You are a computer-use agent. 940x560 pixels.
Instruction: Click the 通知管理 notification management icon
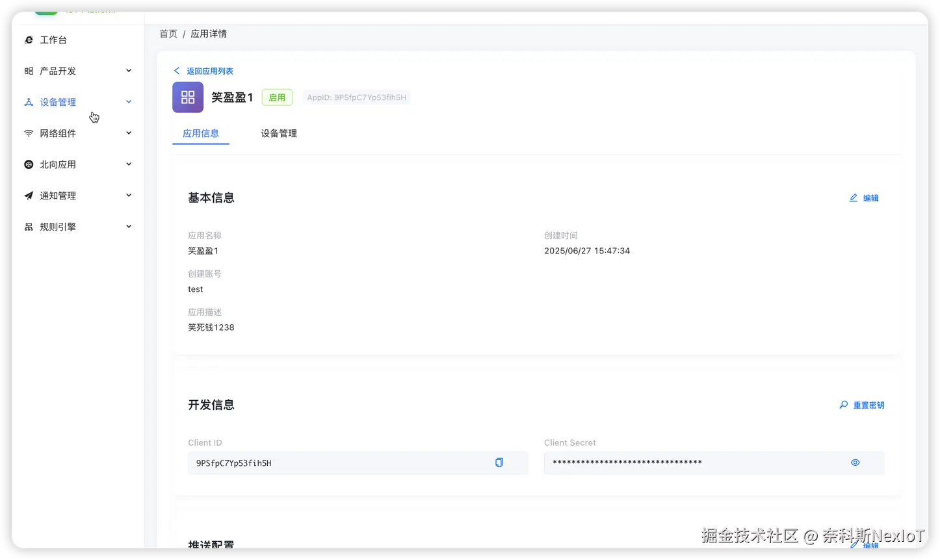pyautogui.click(x=29, y=196)
